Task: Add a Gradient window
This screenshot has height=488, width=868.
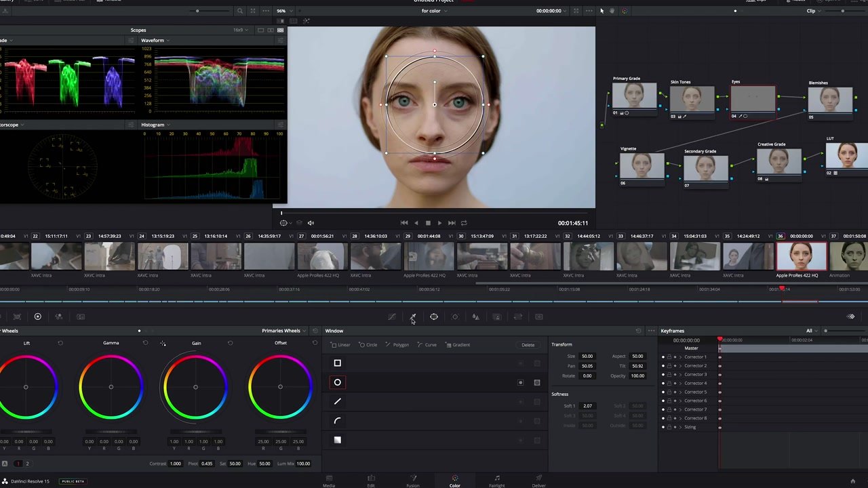Action: coord(458,345)
